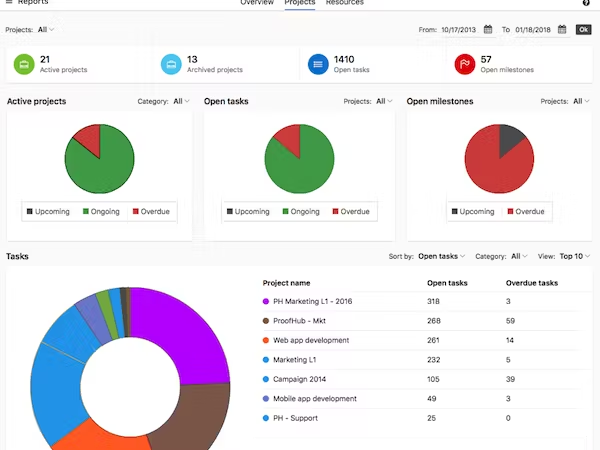Viewport: 600px width, 450px height.
Task: Open the hamburger menu next to Reports
Action: 9,2
